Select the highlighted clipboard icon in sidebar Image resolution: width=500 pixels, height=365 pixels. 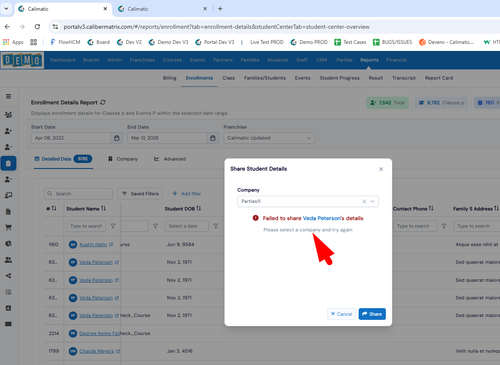8,163
